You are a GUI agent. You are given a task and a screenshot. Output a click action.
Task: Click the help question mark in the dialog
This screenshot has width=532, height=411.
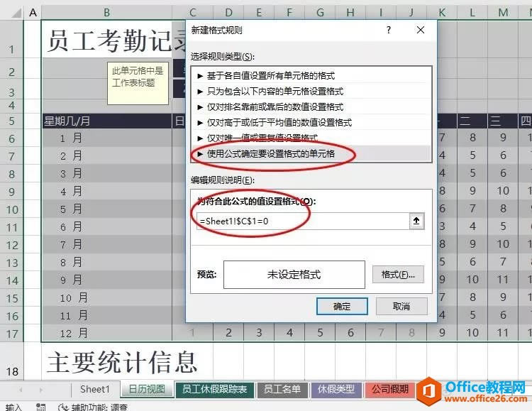point(389,30)
